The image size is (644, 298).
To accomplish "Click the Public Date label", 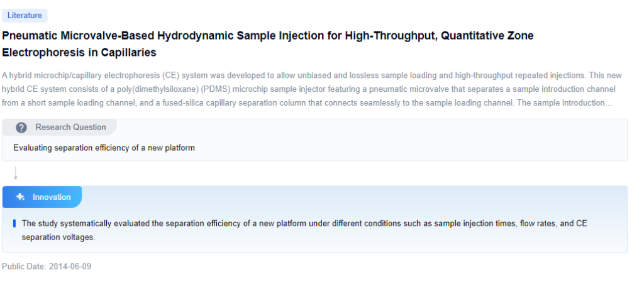I will 24,267.
